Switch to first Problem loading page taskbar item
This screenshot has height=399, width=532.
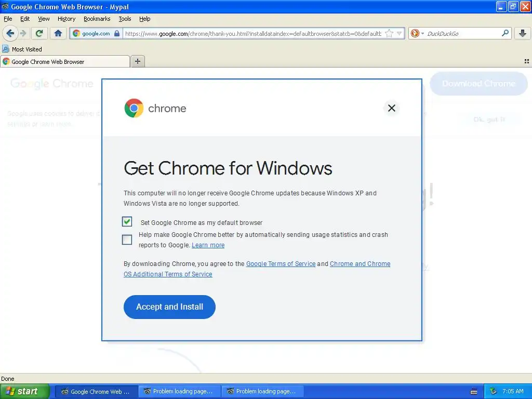tap(179, 391)
